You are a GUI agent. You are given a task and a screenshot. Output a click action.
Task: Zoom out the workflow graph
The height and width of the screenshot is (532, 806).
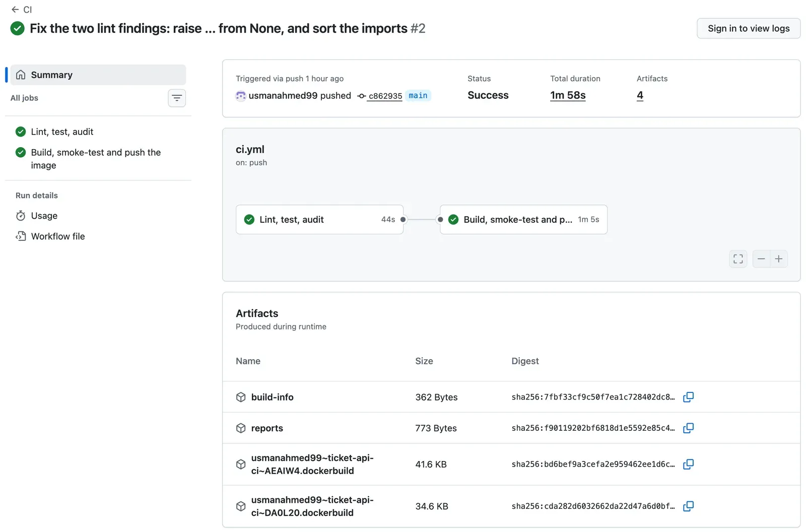(x=761, y=259)
